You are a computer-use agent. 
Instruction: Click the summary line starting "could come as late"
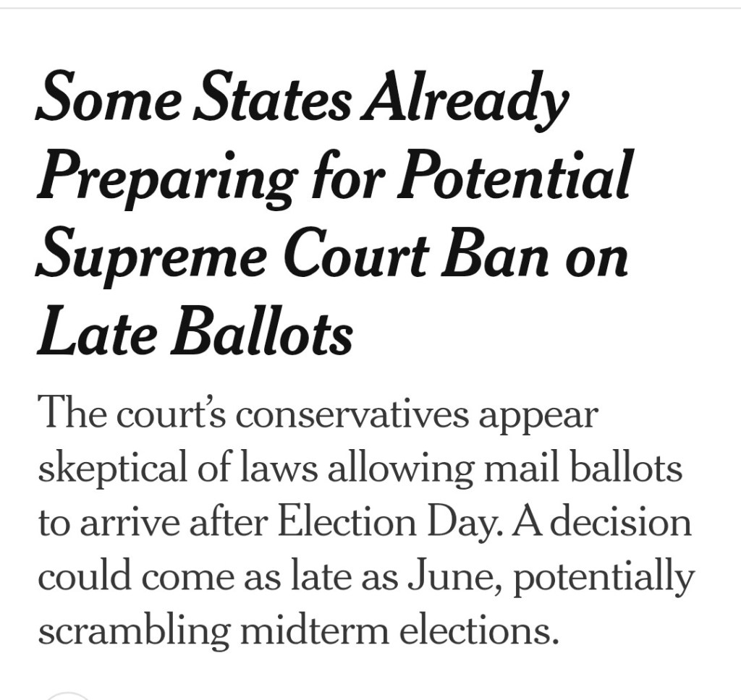click(x=365, y=576)
